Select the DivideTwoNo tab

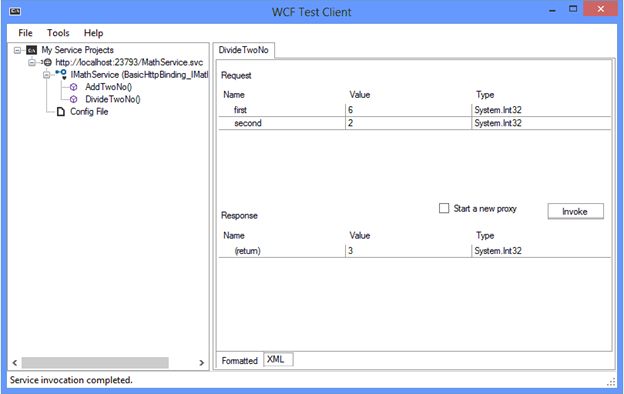click(x=244, y=50)
